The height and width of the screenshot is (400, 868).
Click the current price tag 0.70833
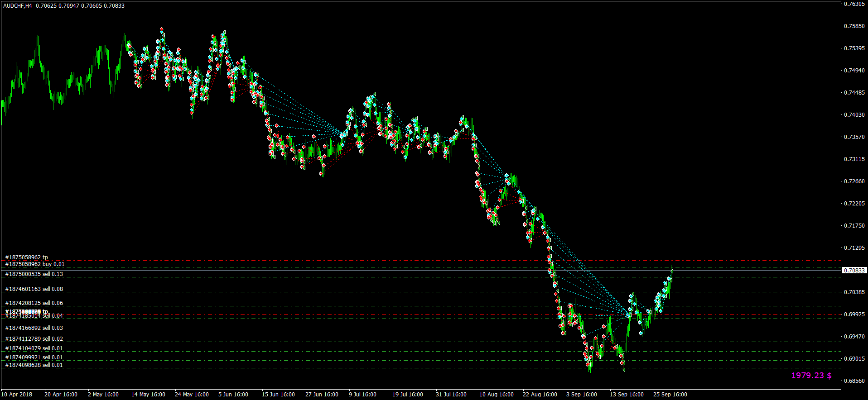coord(854,270)
